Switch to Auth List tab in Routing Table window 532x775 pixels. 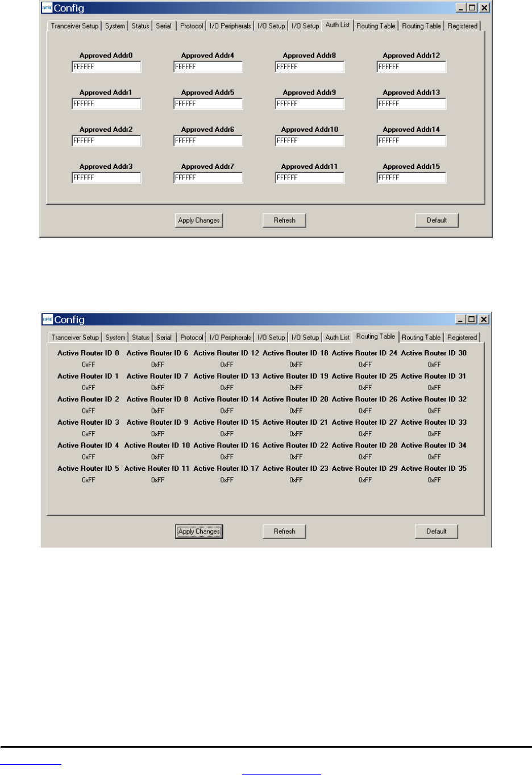click(x=338, y=338)
